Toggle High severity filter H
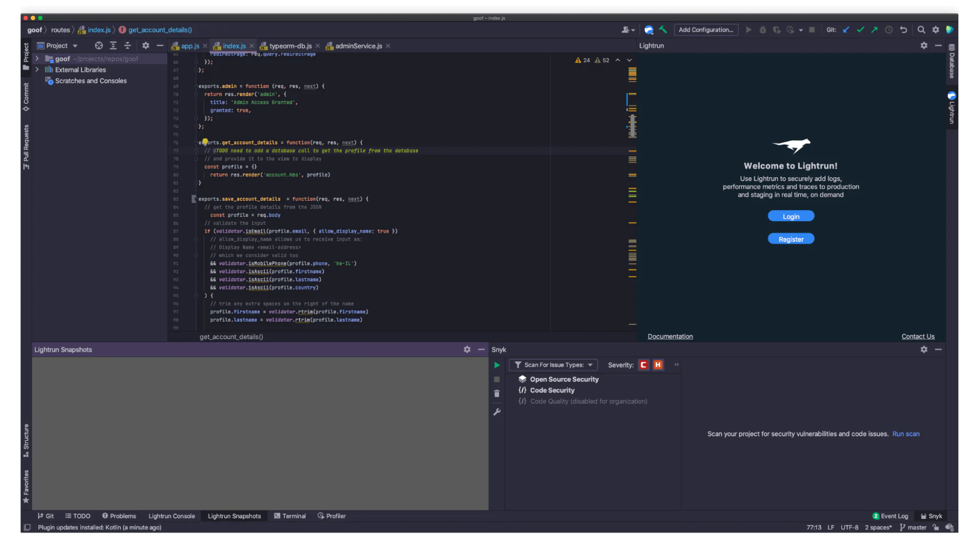The image size is (979, 560). [658, 365]
